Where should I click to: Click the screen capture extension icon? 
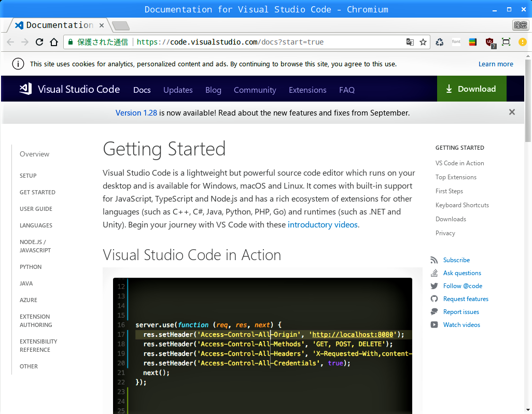[x=506, y=42]
